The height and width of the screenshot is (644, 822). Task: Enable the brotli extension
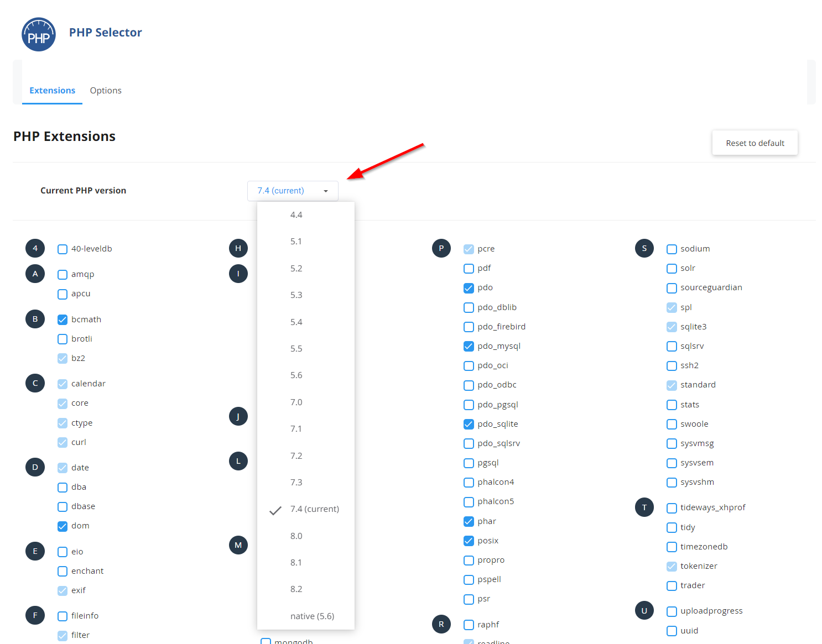point(63,339)
